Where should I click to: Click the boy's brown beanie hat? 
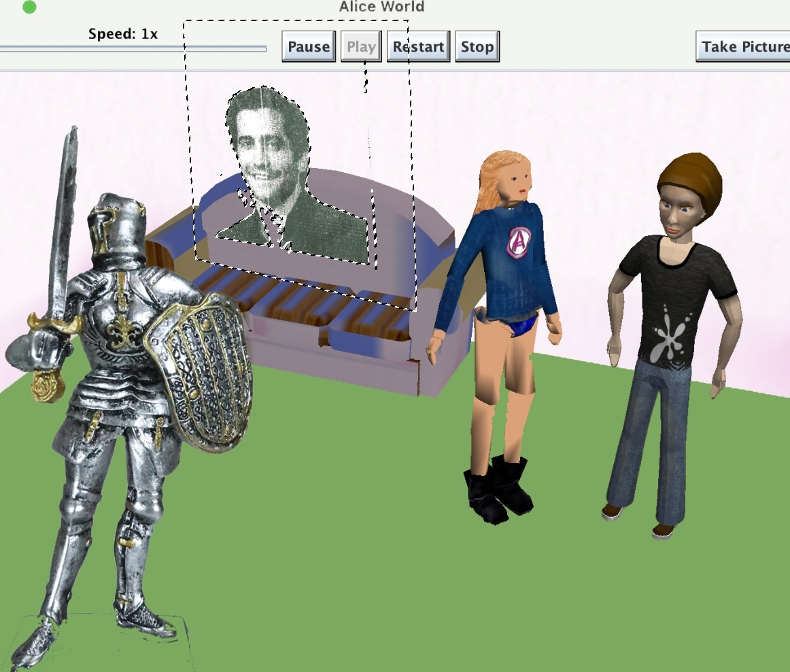[691, 180]
